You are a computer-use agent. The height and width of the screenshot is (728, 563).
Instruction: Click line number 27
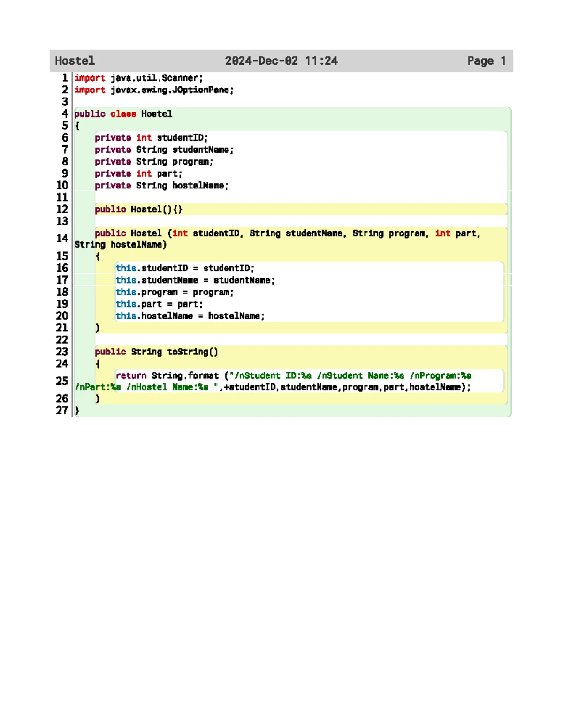point(62,411)
